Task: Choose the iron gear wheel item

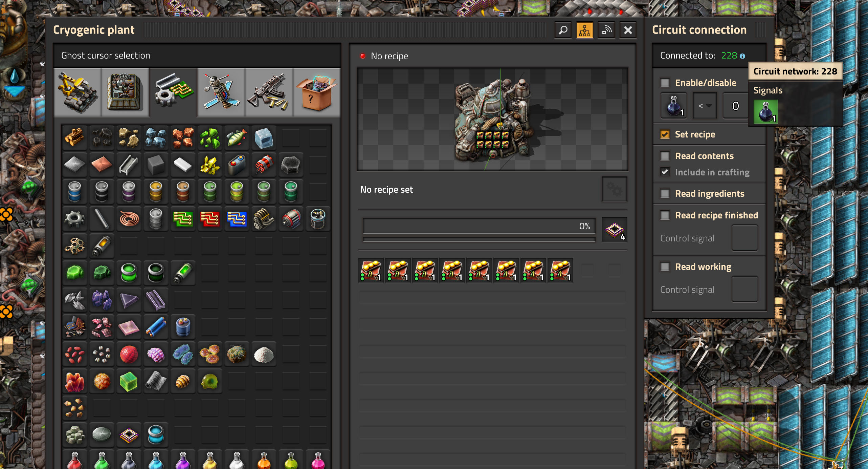Action: (75, 219)
